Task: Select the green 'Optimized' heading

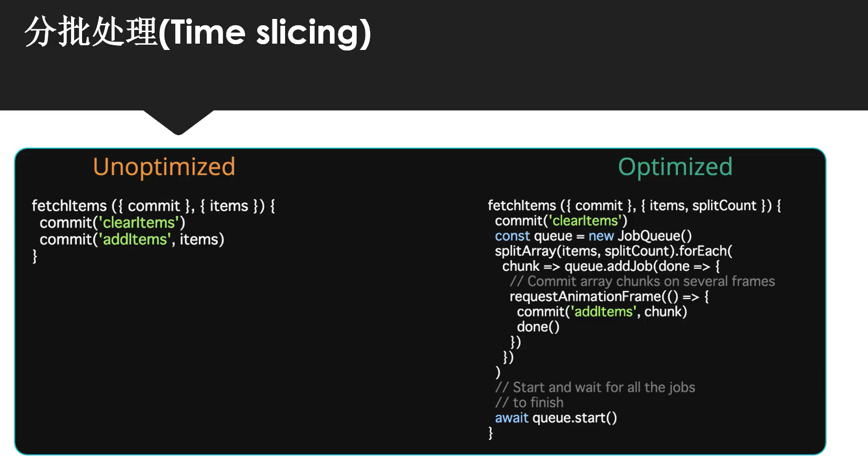Action: coord(675,167)
